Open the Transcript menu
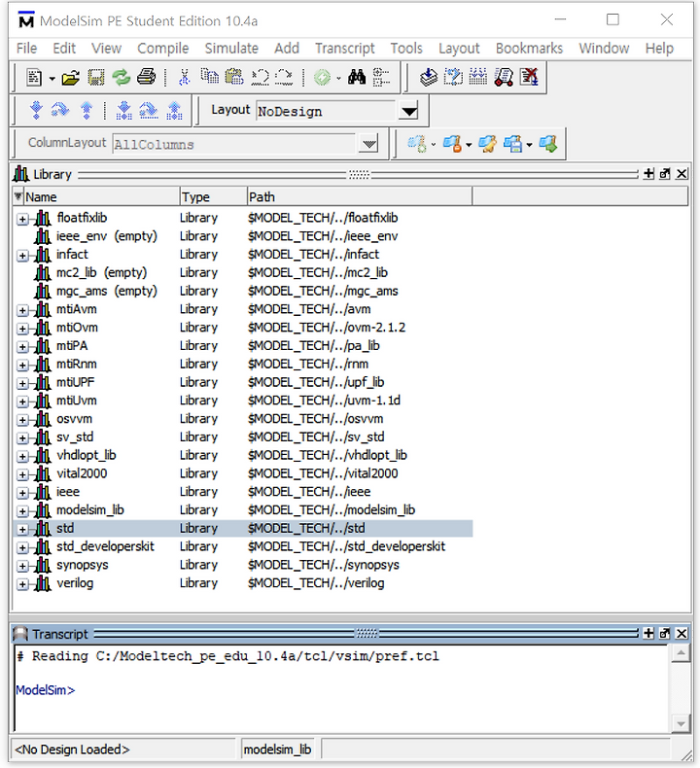This screenshot has width=700, height=768. [x=344, y=48]
